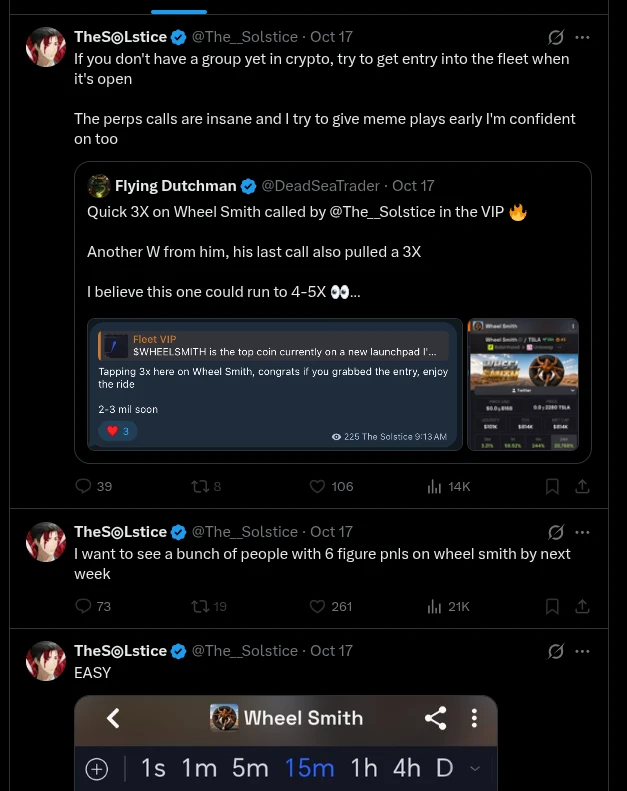This screenshot has width=627, height=791.
Task: Click the share icon in Wheel Smith header
Action: 435,718
